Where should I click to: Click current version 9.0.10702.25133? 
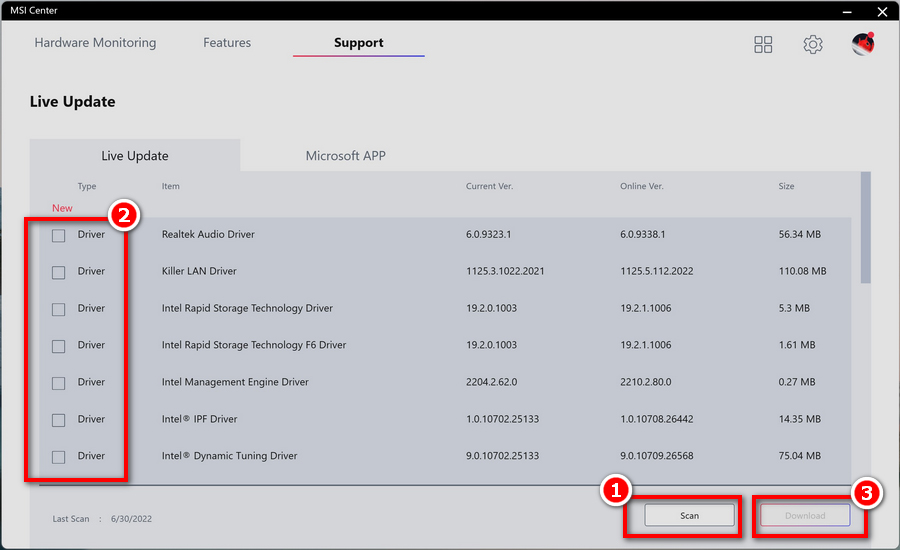(x=502, y=456)
